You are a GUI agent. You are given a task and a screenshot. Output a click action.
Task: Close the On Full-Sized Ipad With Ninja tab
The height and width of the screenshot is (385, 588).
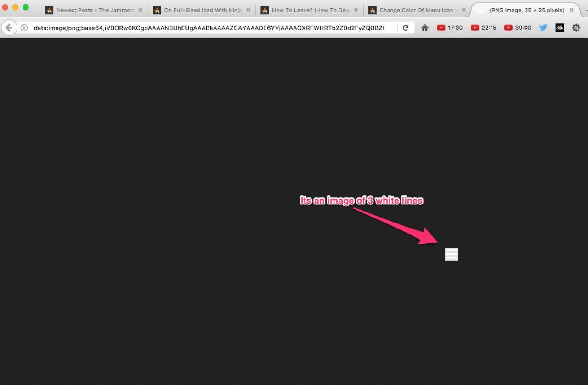249,10
